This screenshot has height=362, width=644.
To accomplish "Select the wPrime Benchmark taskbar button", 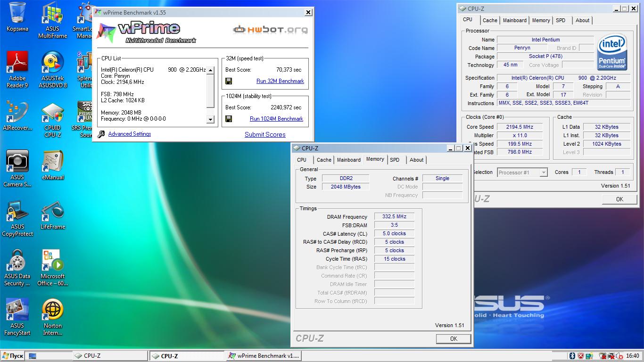I will pyautogui.click(x=263, y=356).
